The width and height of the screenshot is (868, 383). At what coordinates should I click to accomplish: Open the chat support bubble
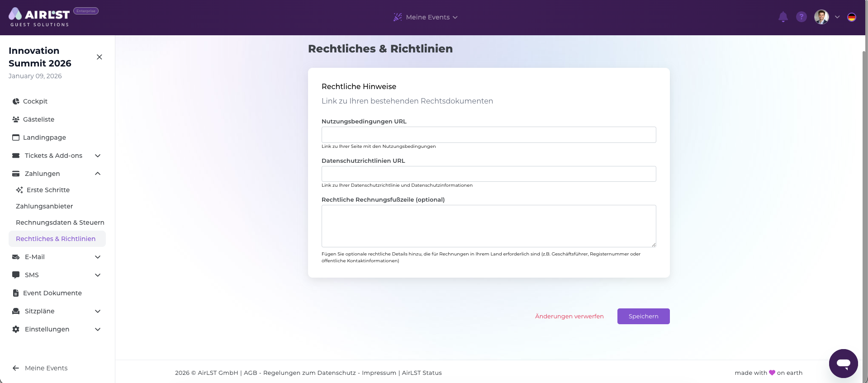click(x=843, y=363)
